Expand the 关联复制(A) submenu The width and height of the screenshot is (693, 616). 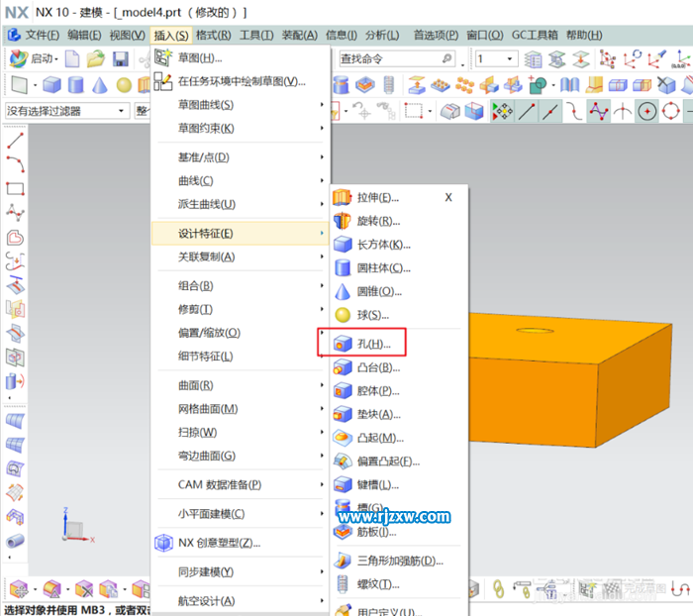pyautogui.click(x=241, y=257)
